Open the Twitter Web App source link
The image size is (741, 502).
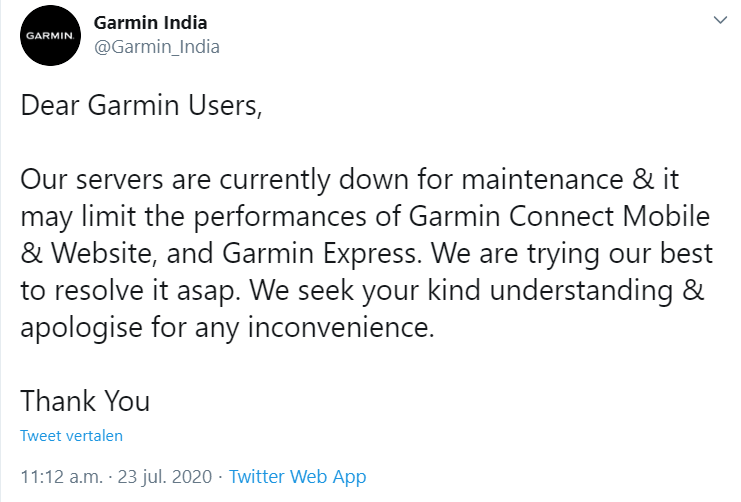pyautogui.click(x=297, y=477)
